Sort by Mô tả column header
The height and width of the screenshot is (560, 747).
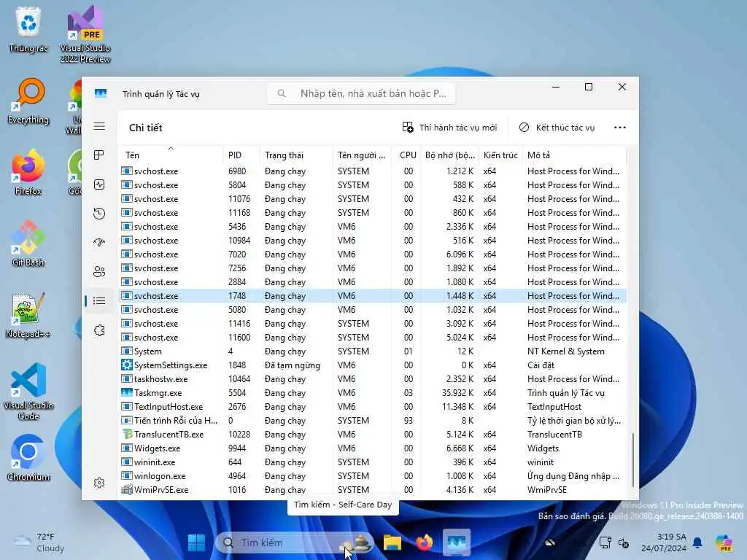pos(574,155)
